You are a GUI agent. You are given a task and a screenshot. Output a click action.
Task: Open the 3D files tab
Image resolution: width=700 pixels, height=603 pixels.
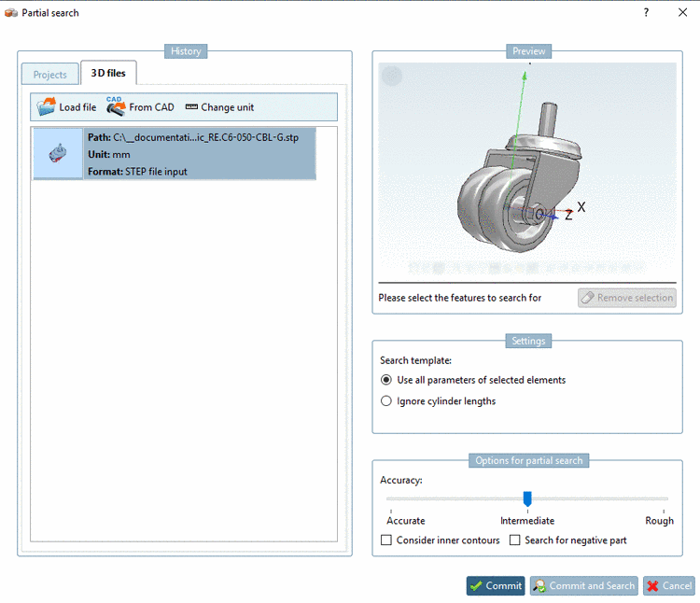[x=108, y=73]
